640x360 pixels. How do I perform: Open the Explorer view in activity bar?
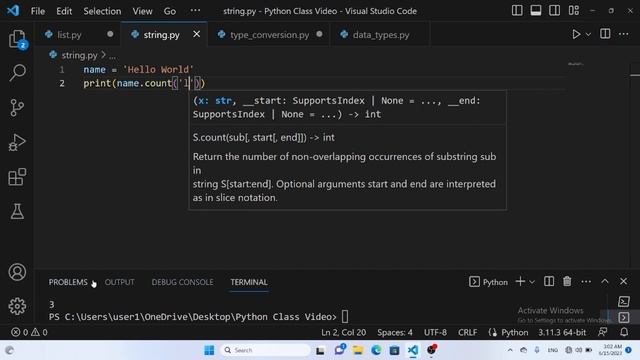click(17, 39)
